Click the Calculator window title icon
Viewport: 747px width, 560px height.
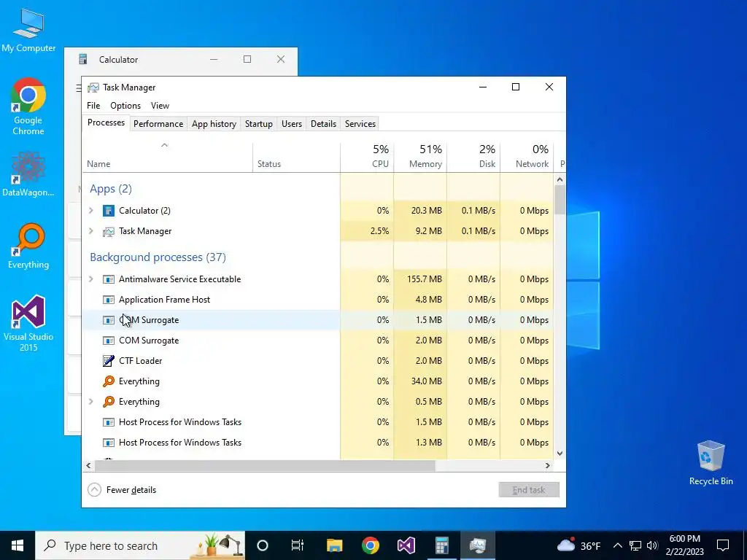83,59
